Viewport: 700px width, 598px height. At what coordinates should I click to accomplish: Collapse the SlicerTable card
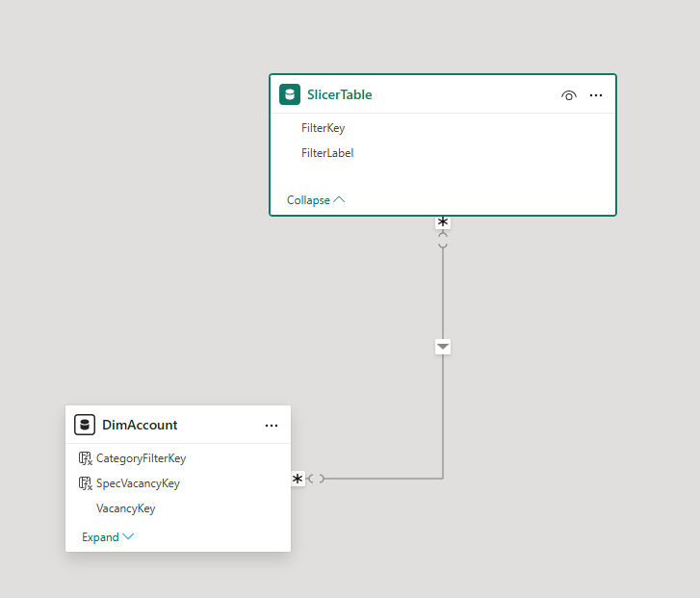pyautogui.click(x=316, y=200)
